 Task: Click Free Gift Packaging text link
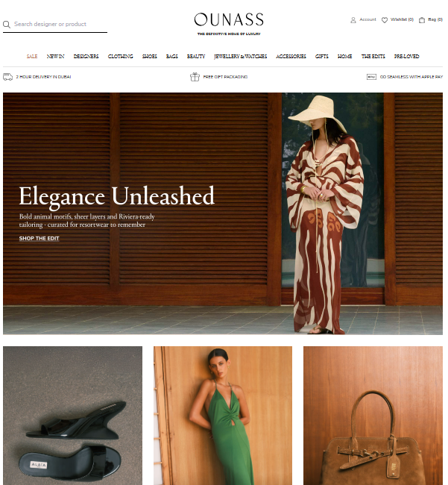pos(225,77)
